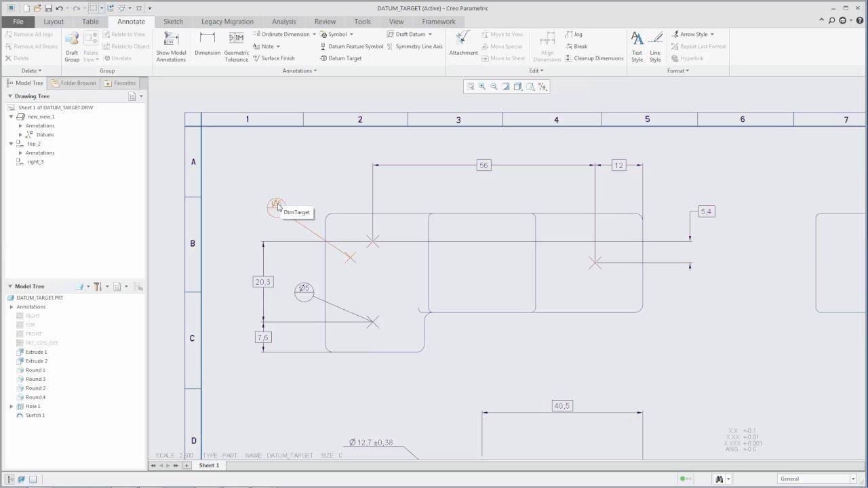Switch to the Layout tab

pyautogui.click(x=54, y=22)
